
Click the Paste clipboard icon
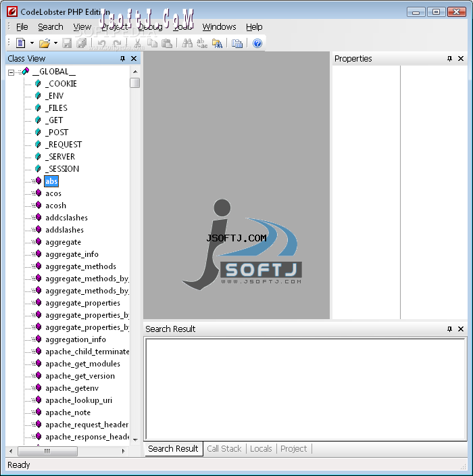[167, 43]
